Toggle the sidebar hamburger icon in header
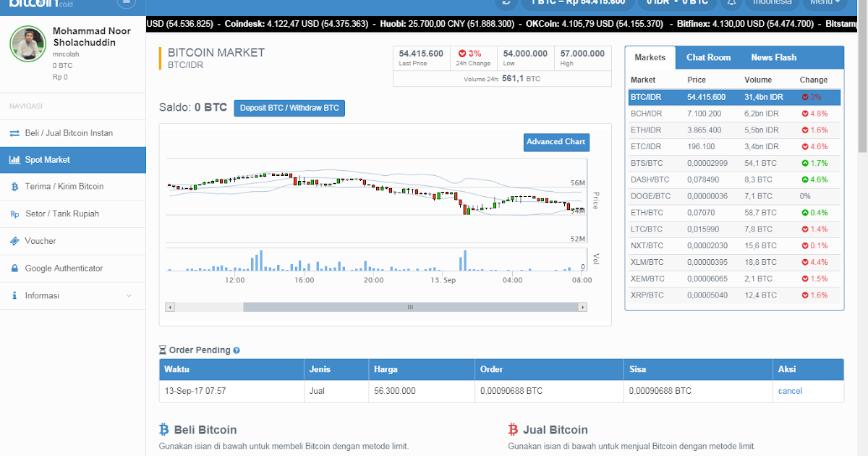The width and height of the screenshot is (868, 456). tap(126, 2)
